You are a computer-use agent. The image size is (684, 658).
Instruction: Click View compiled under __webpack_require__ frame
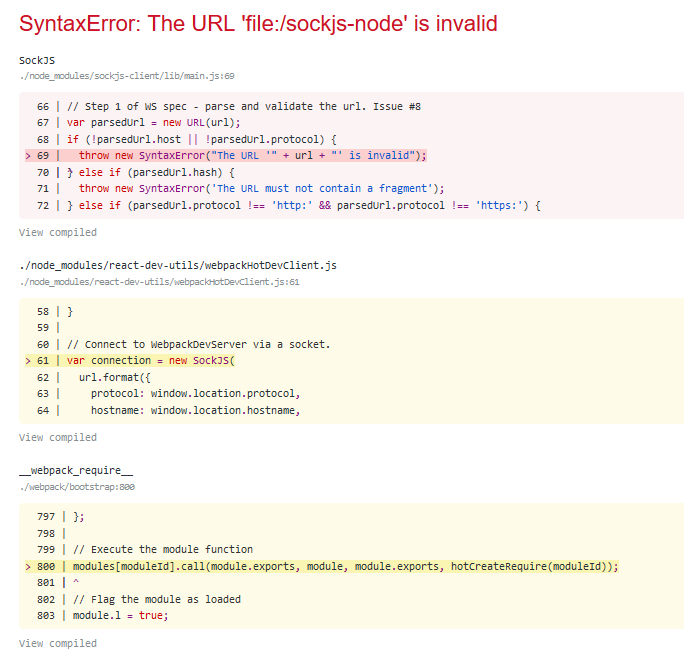[x=58, y=643]
